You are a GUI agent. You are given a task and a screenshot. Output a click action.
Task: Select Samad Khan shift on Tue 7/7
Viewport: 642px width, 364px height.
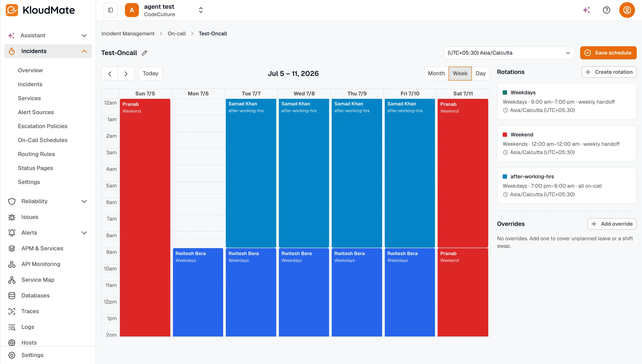(251, 173)
